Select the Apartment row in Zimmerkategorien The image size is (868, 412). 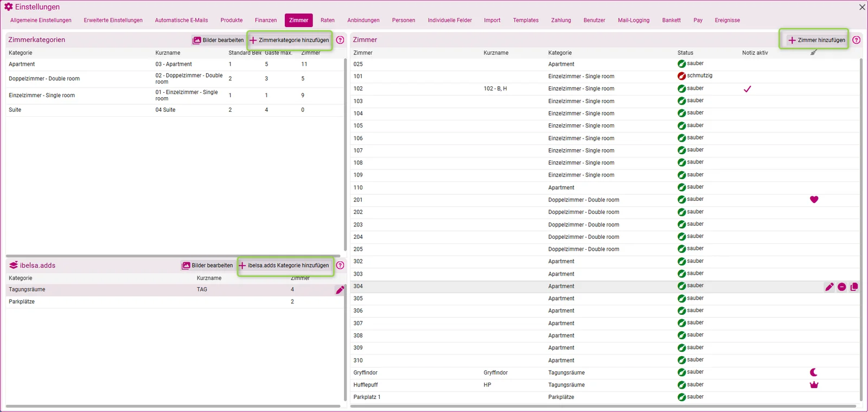[x=175, y=64]
